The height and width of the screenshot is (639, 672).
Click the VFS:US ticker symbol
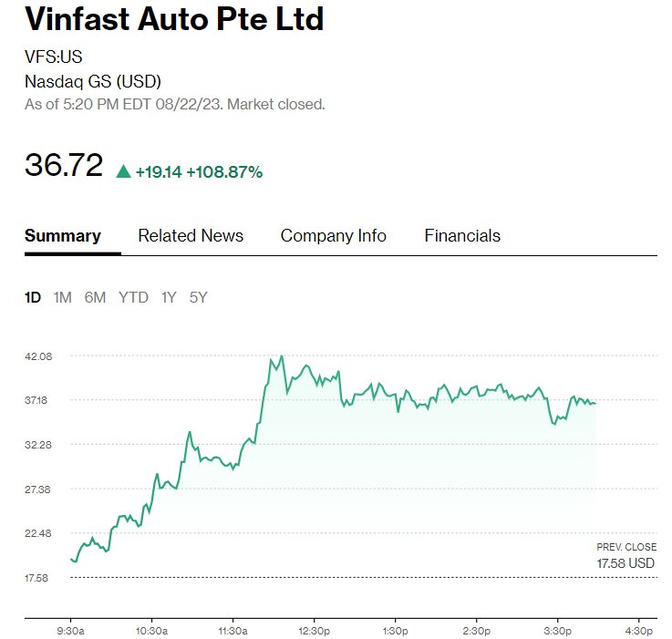coord(54,57)
